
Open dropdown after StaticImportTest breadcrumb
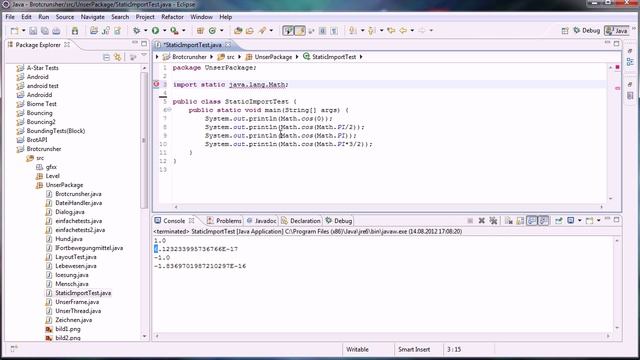[361, 57]
